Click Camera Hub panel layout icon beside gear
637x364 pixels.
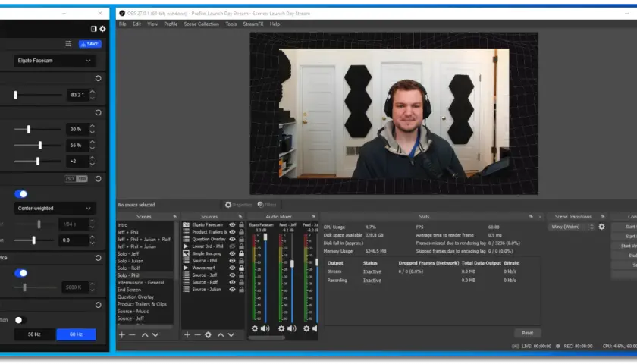[93, 29]
